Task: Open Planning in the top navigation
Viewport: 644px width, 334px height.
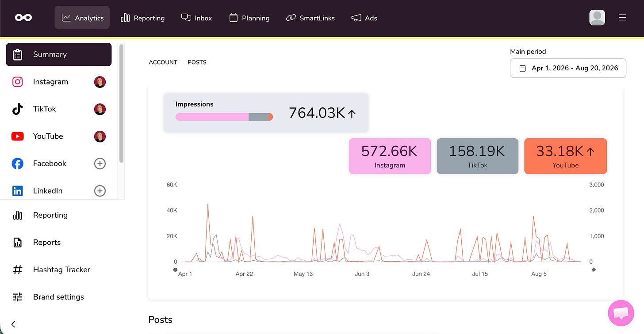Action: 249,18
